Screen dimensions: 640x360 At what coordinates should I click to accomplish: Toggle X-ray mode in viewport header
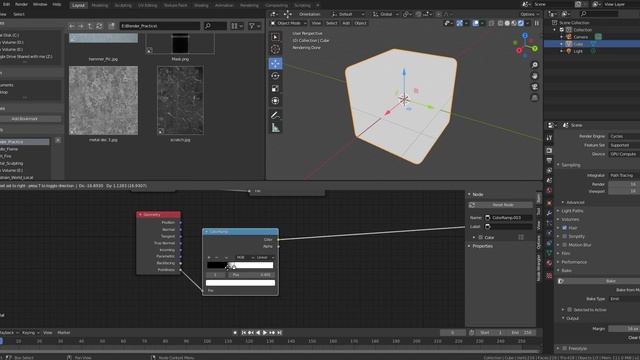[491, 23]
